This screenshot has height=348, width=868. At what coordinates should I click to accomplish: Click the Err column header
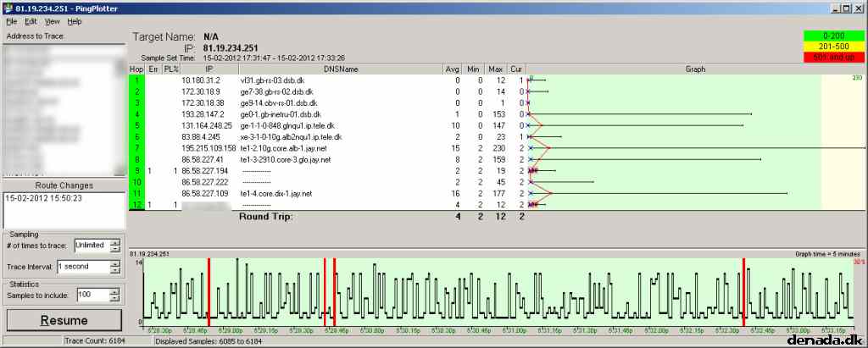coord(153,69)
